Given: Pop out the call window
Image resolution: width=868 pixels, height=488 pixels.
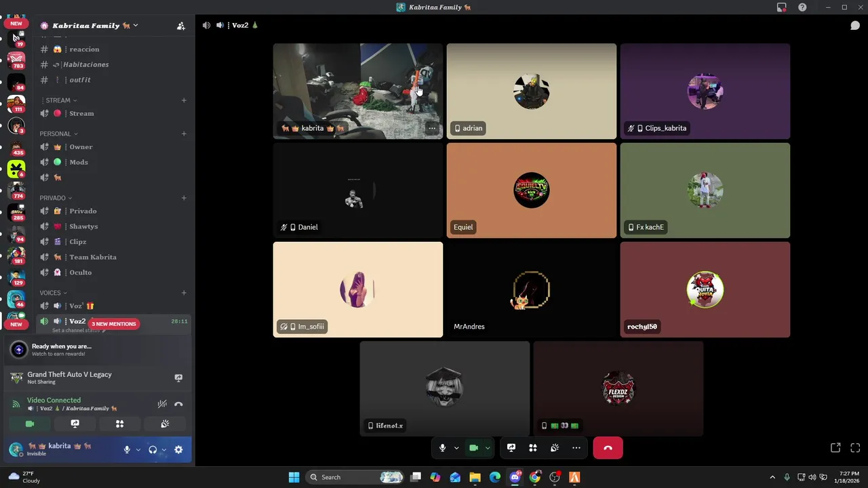Looking at the screenshot, I should coord(835,448).
